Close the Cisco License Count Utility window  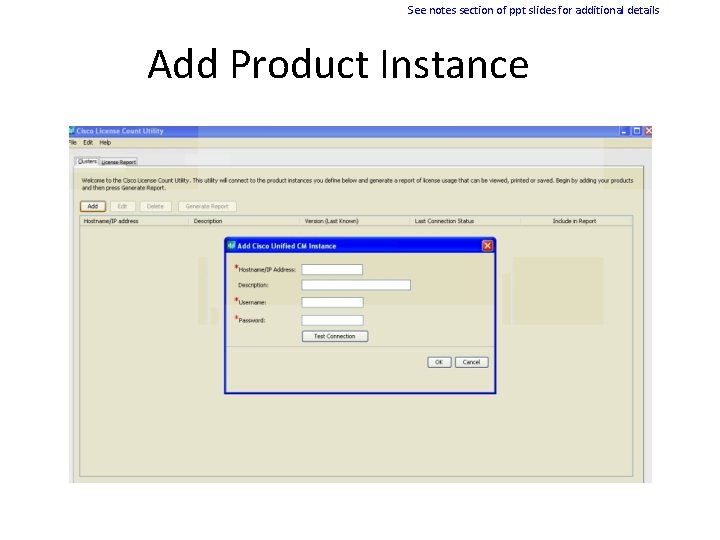tap(648, 131)
